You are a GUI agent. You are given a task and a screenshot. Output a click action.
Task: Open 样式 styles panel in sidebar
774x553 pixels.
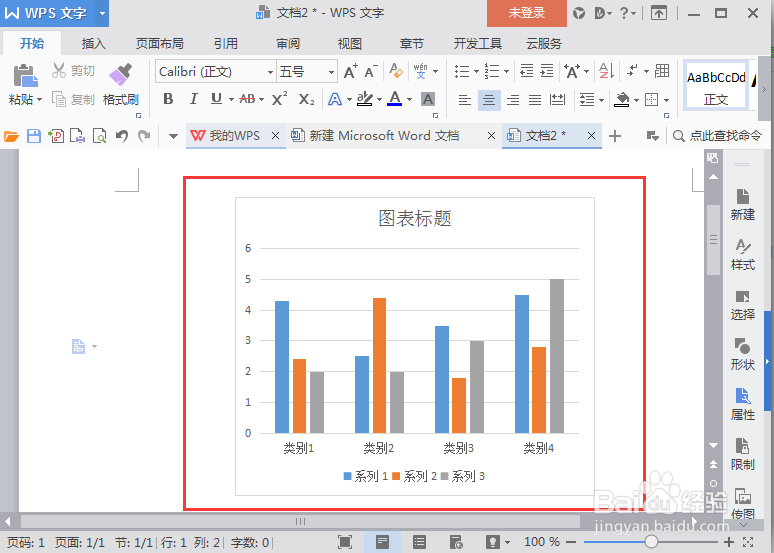742,255
